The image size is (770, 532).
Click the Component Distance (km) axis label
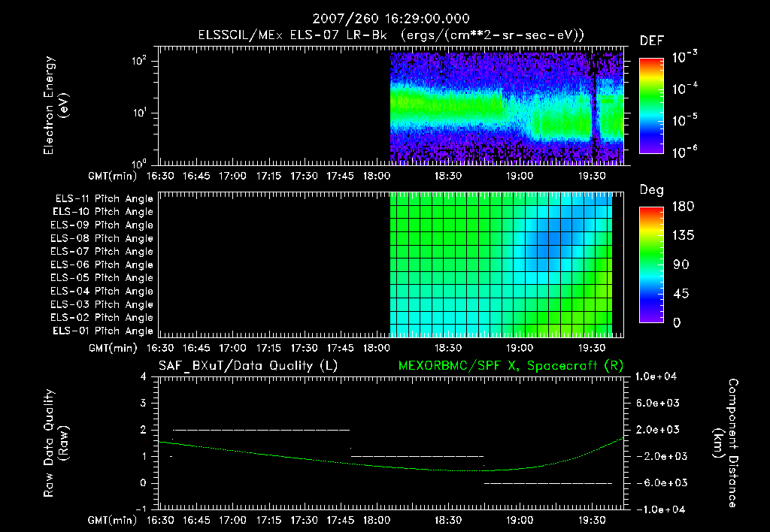click(726, 443)
